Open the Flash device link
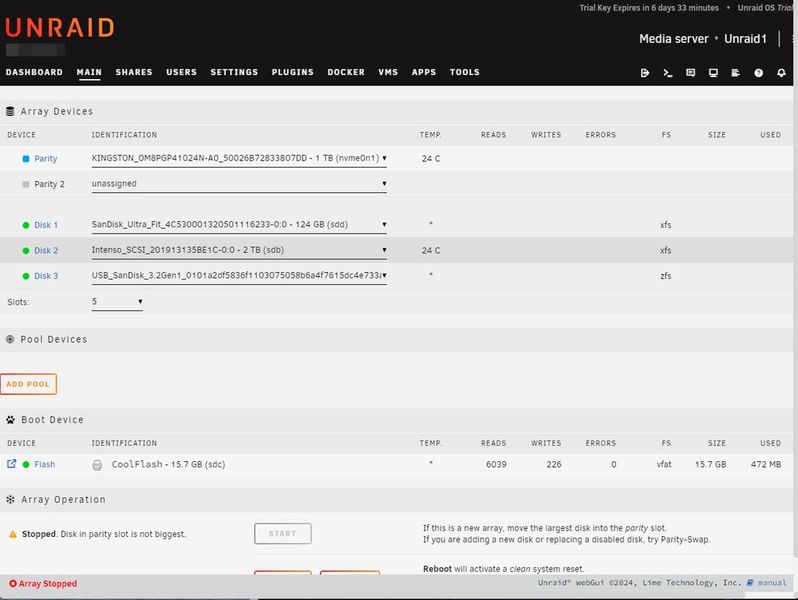 [x=44, y=464]
